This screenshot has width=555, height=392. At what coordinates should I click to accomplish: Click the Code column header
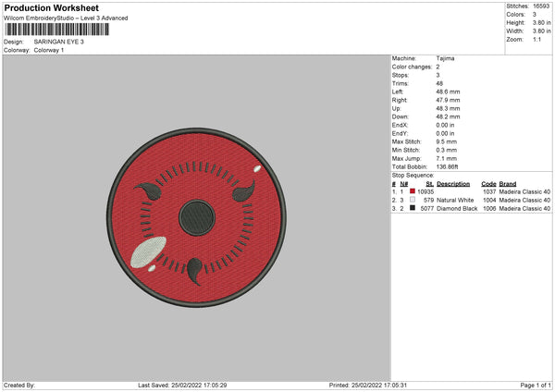tap(488, 184)
